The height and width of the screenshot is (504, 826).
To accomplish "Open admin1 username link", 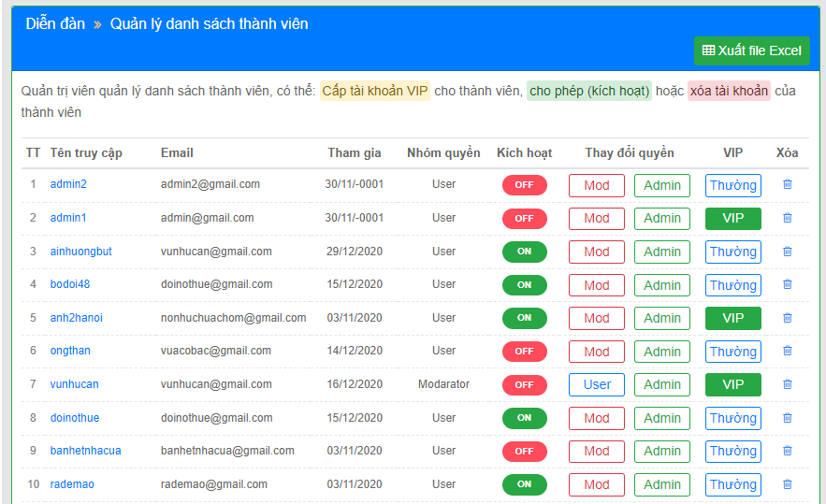I will pyautogui.click(x=68, y=218).
